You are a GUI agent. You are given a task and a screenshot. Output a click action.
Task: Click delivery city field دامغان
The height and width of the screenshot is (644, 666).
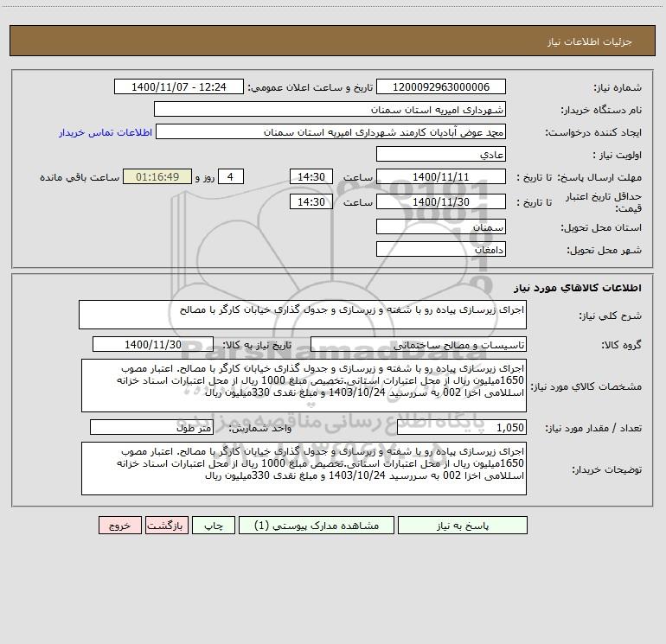tap(441, 249)
